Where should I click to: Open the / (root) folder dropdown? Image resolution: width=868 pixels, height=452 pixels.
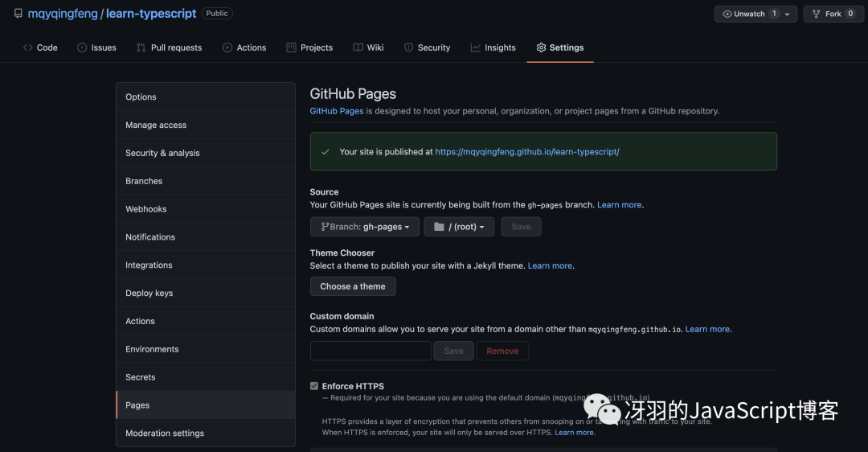(x=459, y=227)
